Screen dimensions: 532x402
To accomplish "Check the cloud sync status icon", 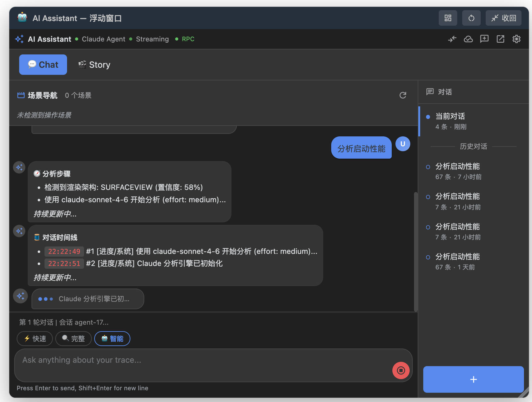I will [468, 39].
